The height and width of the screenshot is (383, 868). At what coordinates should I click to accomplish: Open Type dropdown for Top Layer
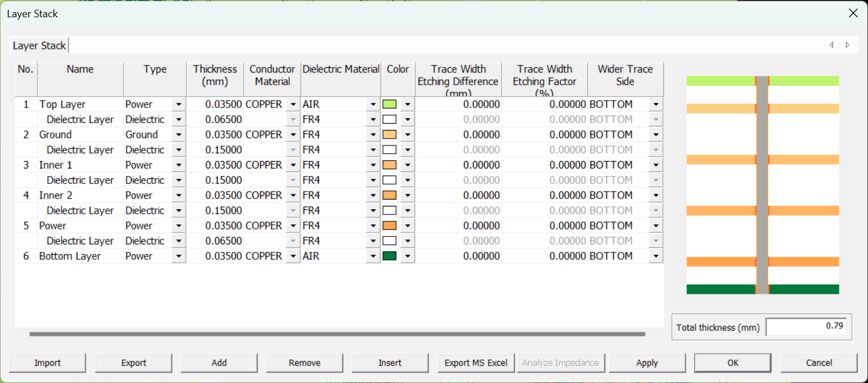click(178, 105)
